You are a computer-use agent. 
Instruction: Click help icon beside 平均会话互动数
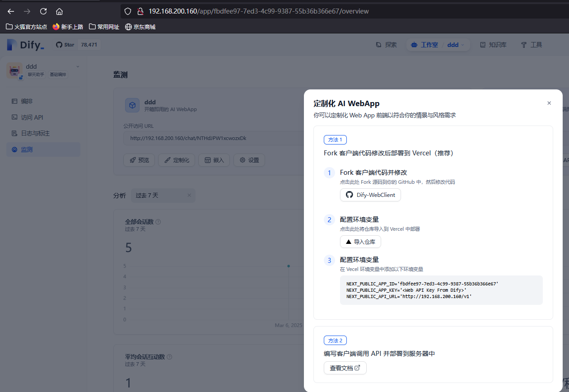[x=169, y=357]
